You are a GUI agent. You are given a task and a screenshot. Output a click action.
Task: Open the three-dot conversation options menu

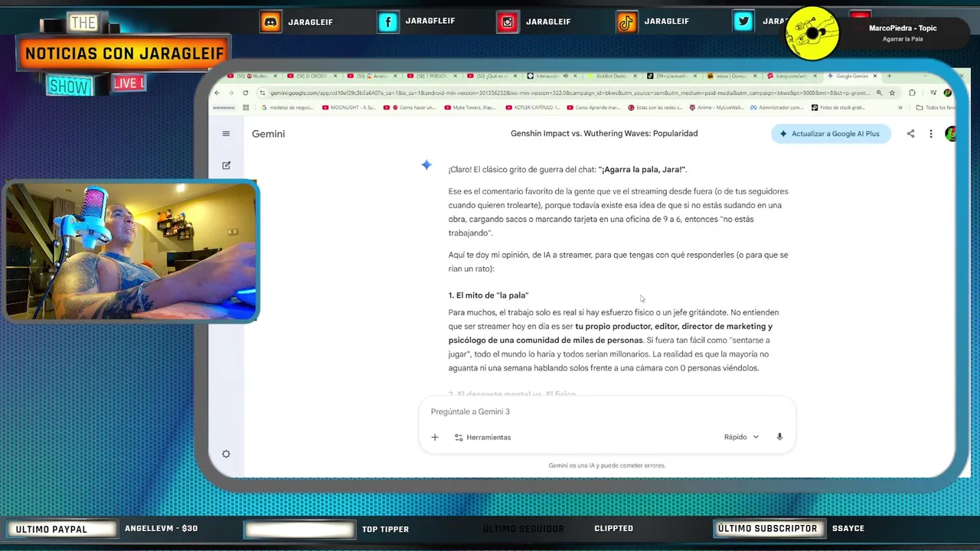click(931, 133)
